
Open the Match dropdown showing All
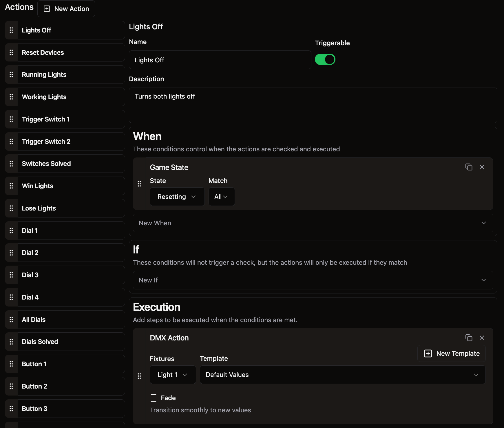click(x=222, y=197)
